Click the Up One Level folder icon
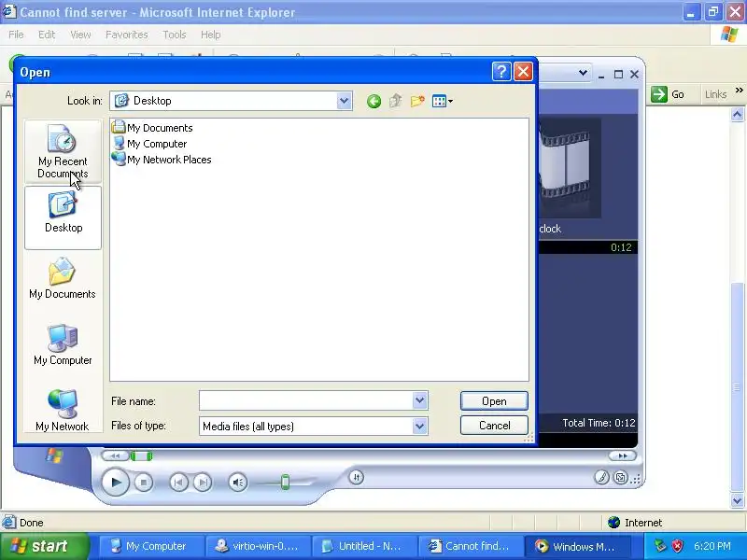 (395, 101)
